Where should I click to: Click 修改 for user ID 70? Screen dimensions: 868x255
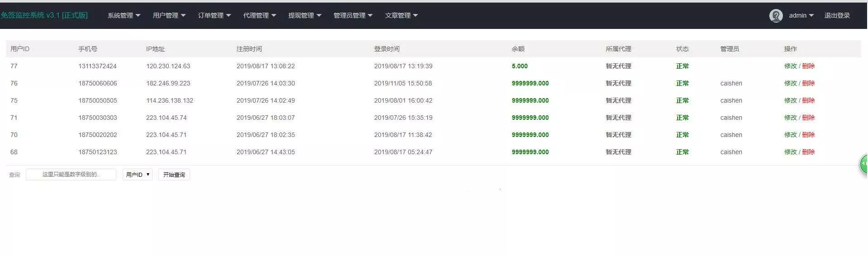coord(791,135)
